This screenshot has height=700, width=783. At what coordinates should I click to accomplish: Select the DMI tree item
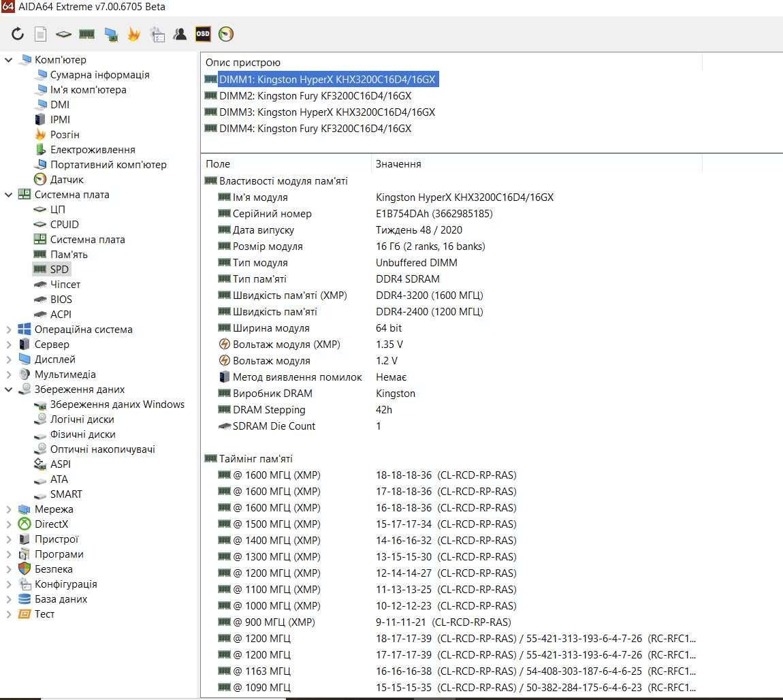pos(59,105)
